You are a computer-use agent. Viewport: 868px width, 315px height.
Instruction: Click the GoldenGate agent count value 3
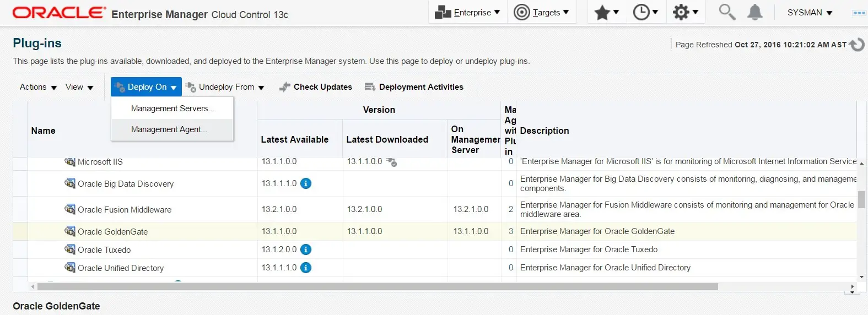click(511, 231)
